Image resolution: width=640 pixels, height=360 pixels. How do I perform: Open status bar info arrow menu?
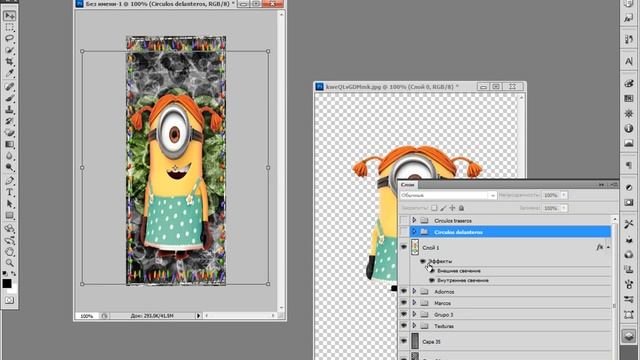198,316
